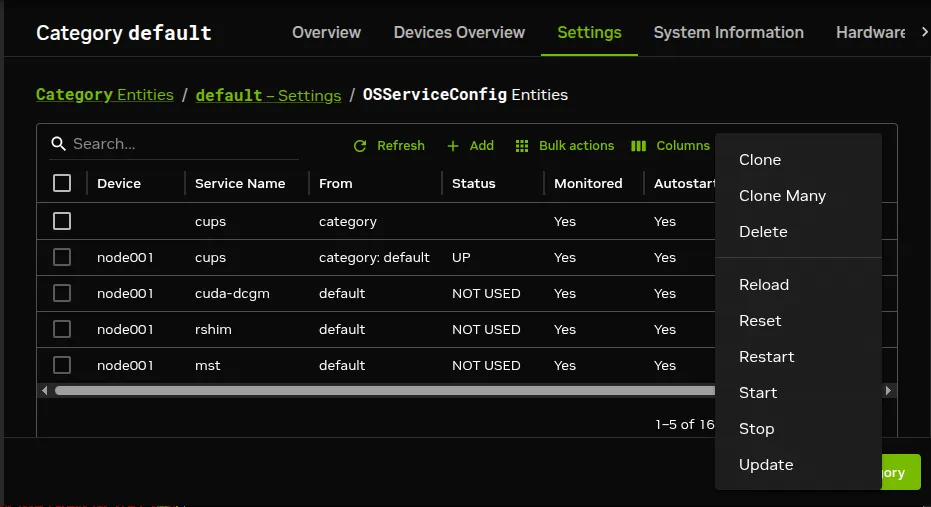The width and height of the screenshot is (931, 507).
Task: Select Reload in the context menu
Action: point(798,284)
